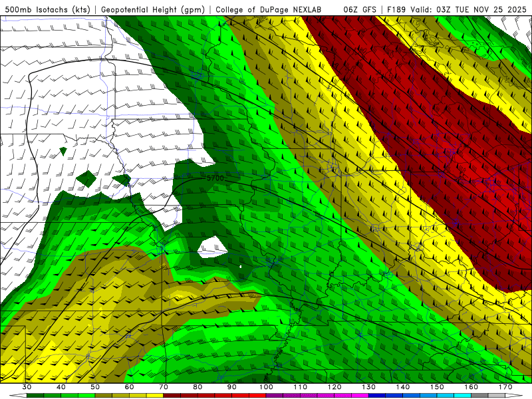
Task: Click the '40' color scale value
Action: [61, 387]
